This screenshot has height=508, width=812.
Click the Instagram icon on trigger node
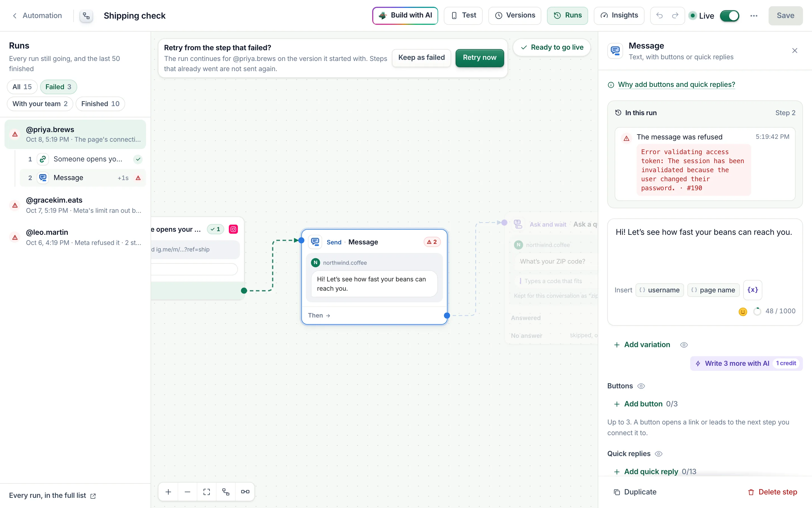pyautogui.click(x=233, y=229)
